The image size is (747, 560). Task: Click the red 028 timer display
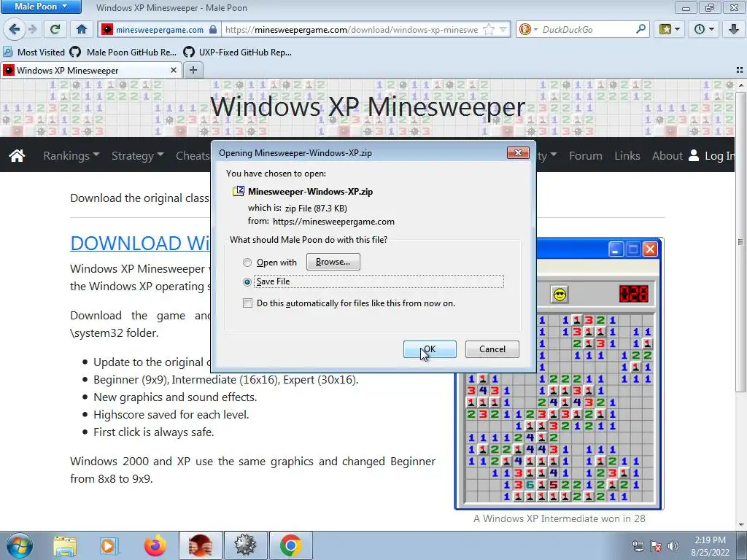(x=634, y=295)
